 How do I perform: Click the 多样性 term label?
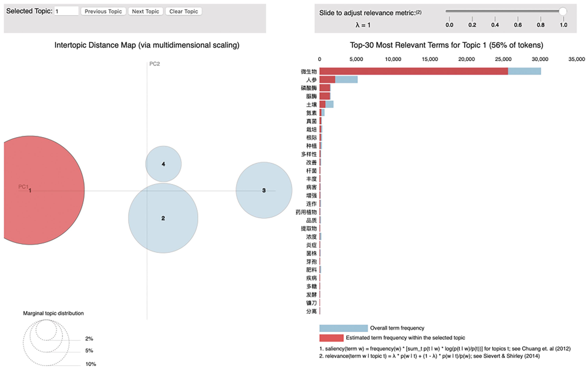309,154
